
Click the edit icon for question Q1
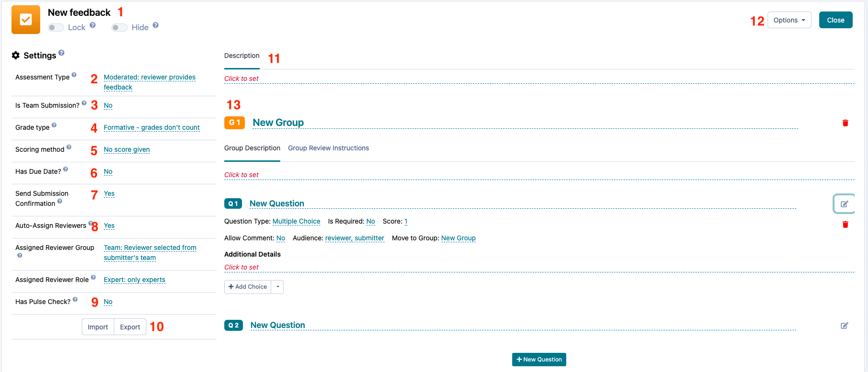(x=844, y=204)
